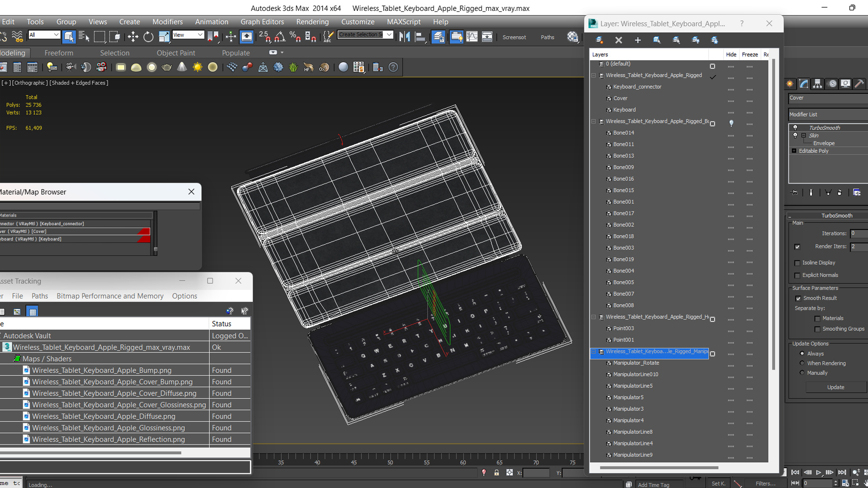Enable Isoline Display checkbox

tap(797, 263)
